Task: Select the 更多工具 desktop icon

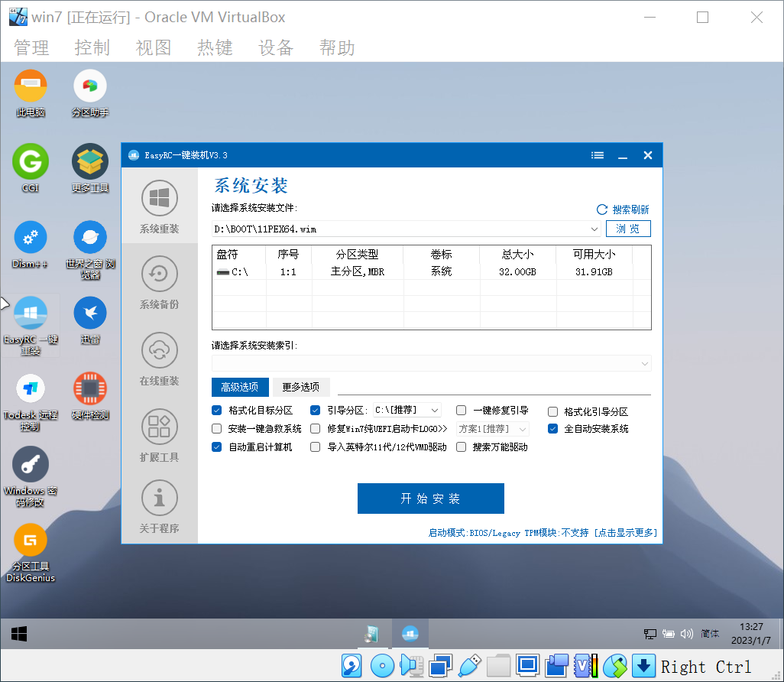Action: point(90,169)
